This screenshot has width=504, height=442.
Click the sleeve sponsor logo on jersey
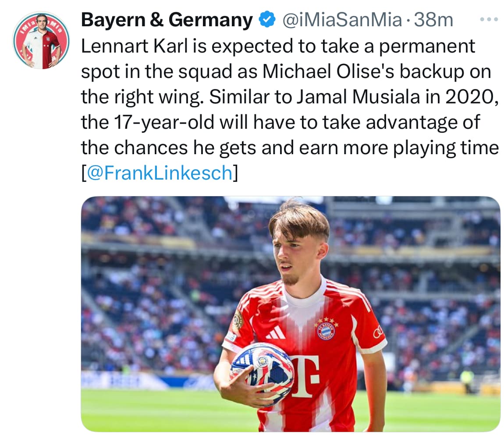click(x=378, y=333)
